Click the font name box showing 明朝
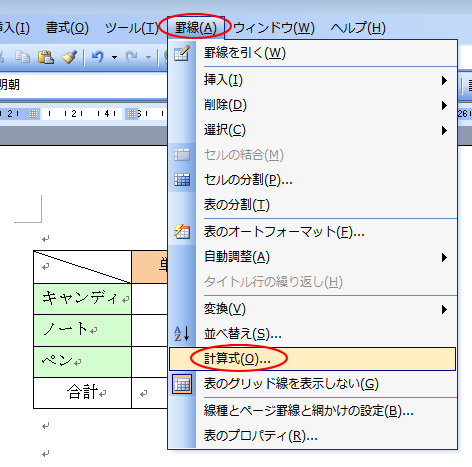472x467 pixels. 83,85
